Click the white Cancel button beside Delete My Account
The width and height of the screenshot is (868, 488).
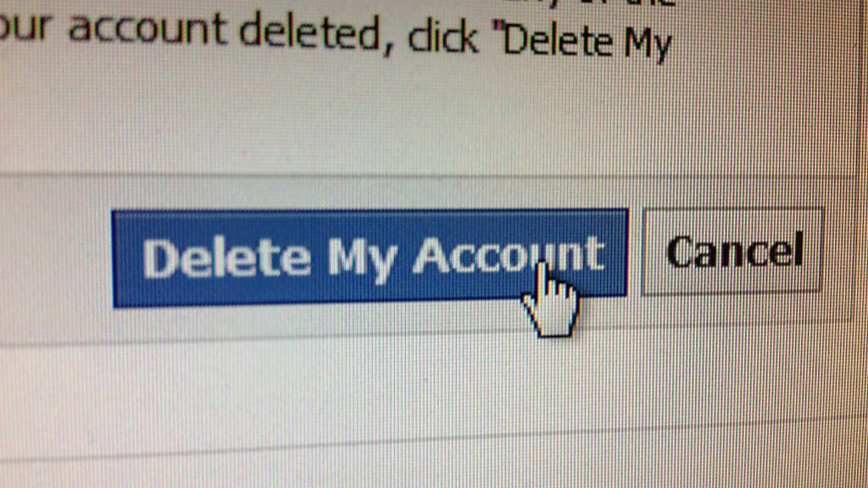click(x=732, y=251)
